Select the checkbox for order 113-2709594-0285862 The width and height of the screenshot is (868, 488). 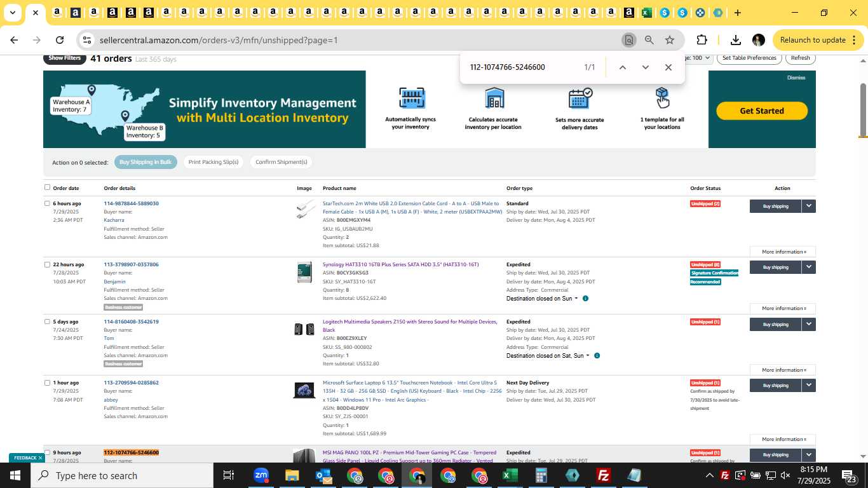pos(47,383)
